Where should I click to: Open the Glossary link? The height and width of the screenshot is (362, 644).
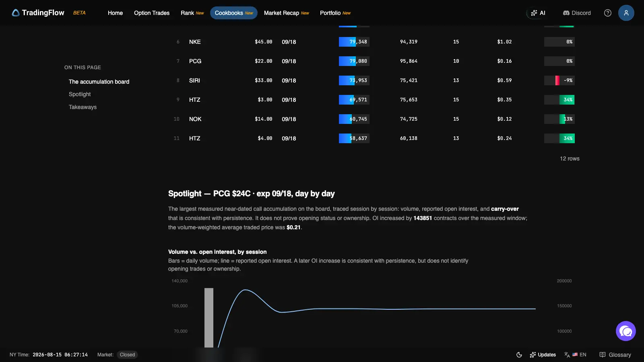tap(615, 355)
